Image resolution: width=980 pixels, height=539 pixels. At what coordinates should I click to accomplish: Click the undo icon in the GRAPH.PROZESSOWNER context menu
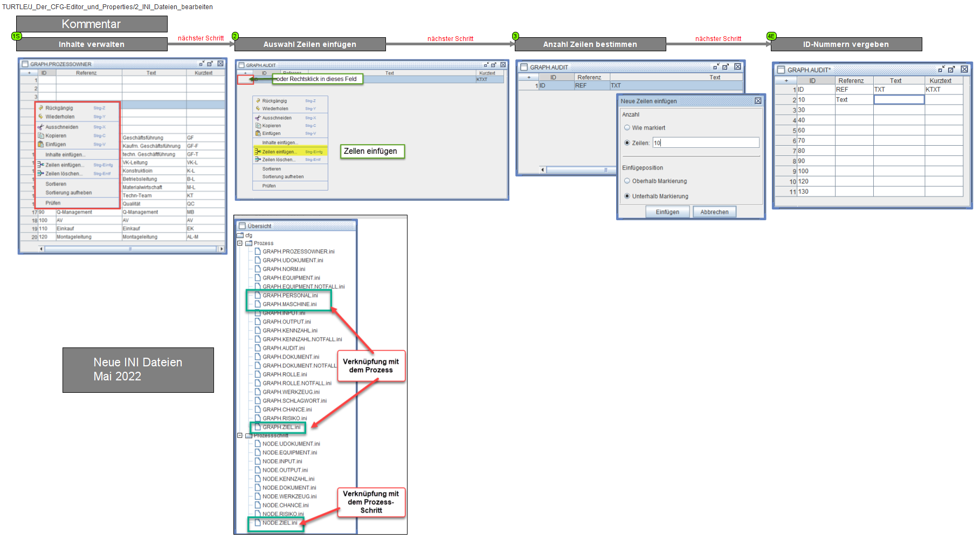pyautogui.click(x=40, y=108)
